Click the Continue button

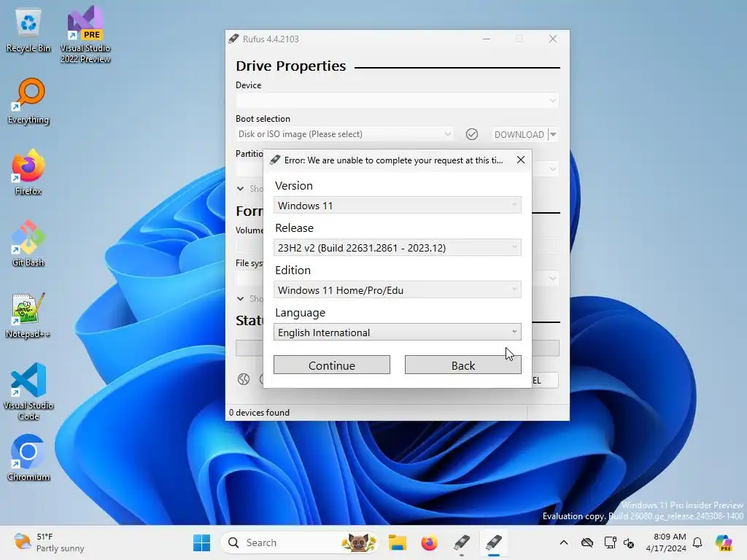(x=332, y=365)
